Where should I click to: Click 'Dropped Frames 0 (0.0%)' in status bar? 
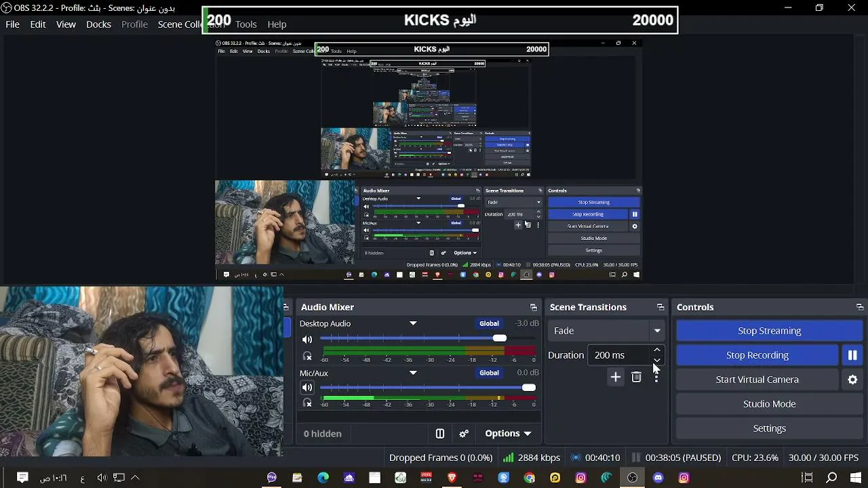[x=441, y=457]
